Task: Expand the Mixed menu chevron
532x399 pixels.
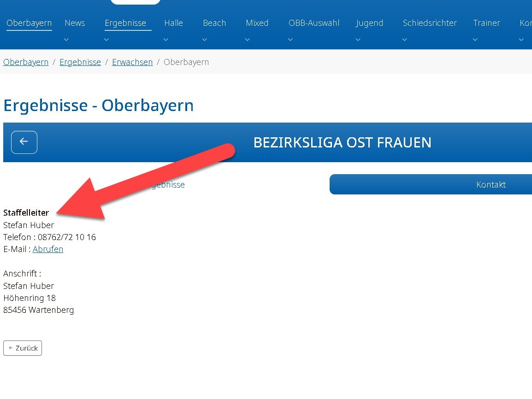Action: click(248, 40)
